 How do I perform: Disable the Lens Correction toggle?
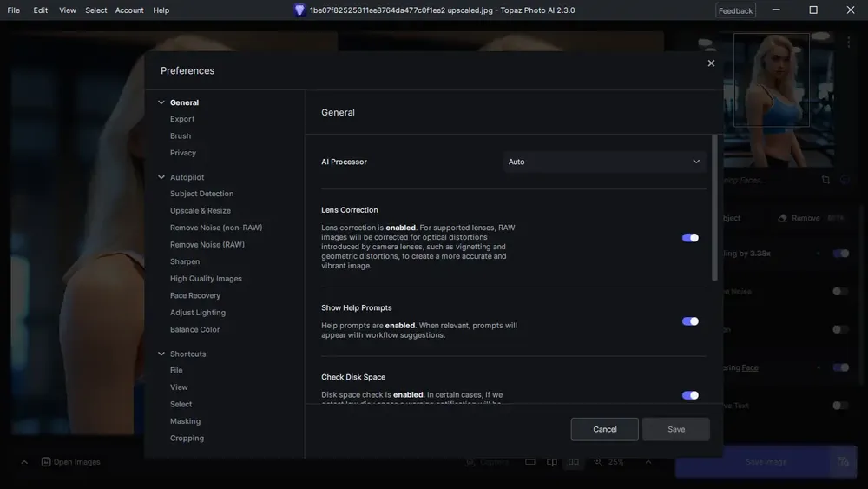[x=690, y=238]
